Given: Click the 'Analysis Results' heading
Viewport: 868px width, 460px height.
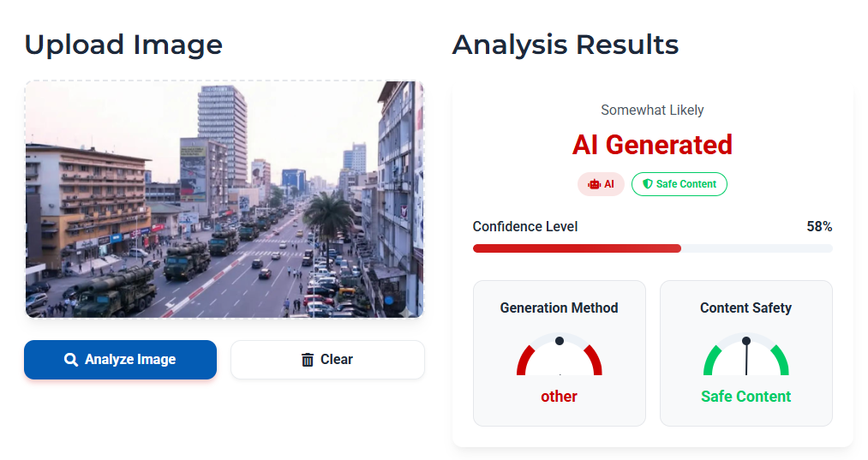Looking at the screenshot, I should click(x=565, y=45).
